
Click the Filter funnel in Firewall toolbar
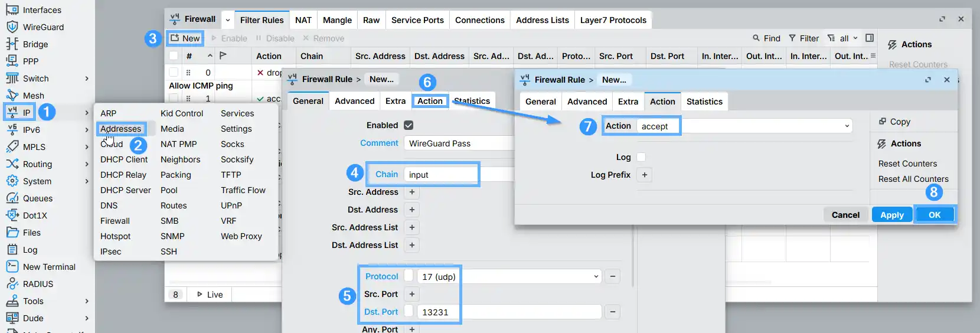pos(792,38)
